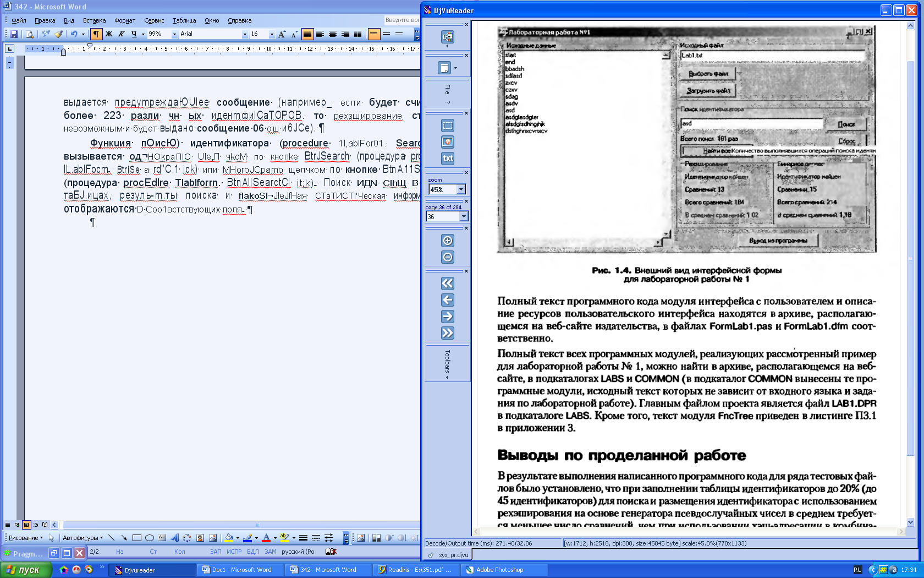Click the Format Painter brush icon
Screen dimensions: 924x578
point(59,34)
